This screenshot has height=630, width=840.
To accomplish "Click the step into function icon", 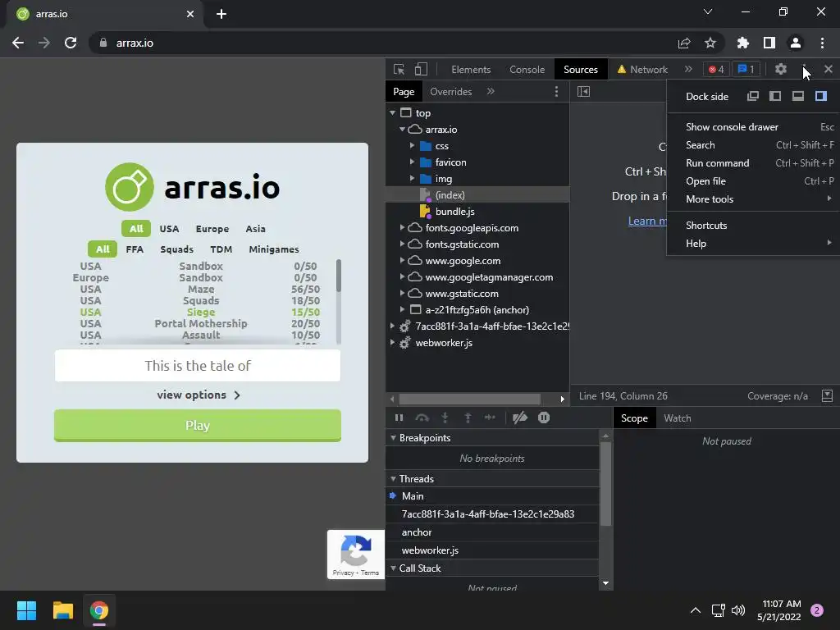I will (x=445, y=418).
